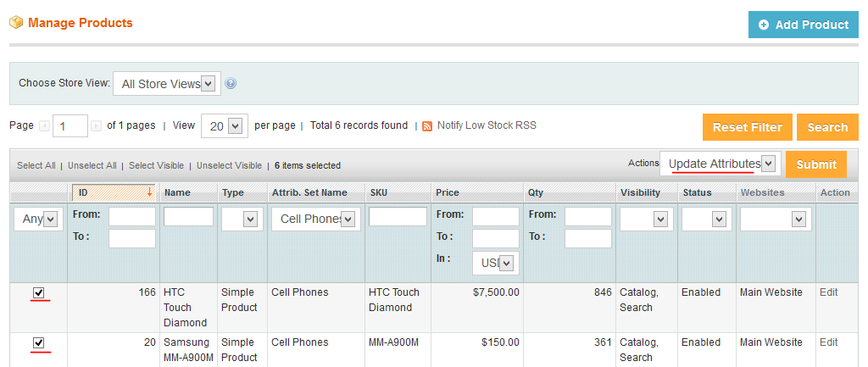This screenshot has height=367, width=868.
Task: Click the Reset Filter button
Action: (x=747, y=127)
